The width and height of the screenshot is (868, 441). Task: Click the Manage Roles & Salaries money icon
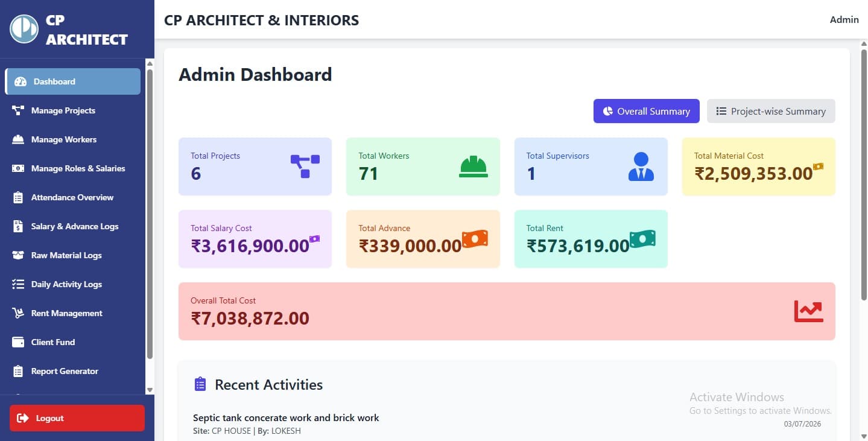pyautogui.click(x=18, y=168)
